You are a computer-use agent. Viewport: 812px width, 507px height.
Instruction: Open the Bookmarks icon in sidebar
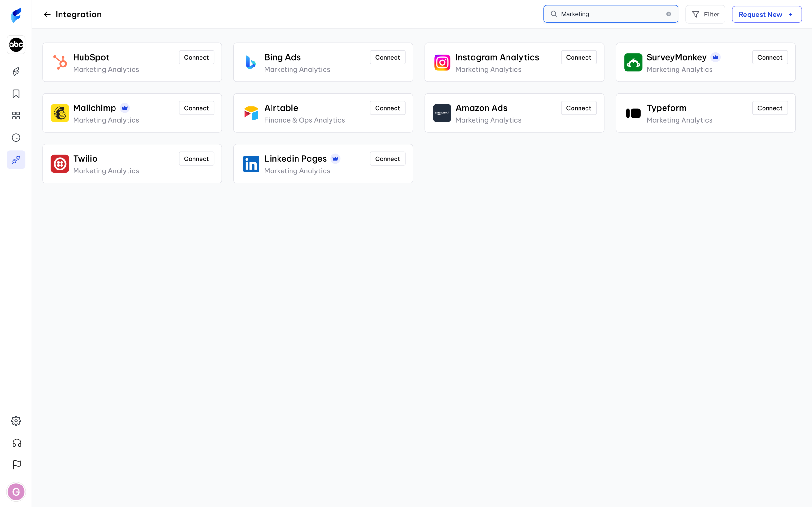click(x=16, y=94)
